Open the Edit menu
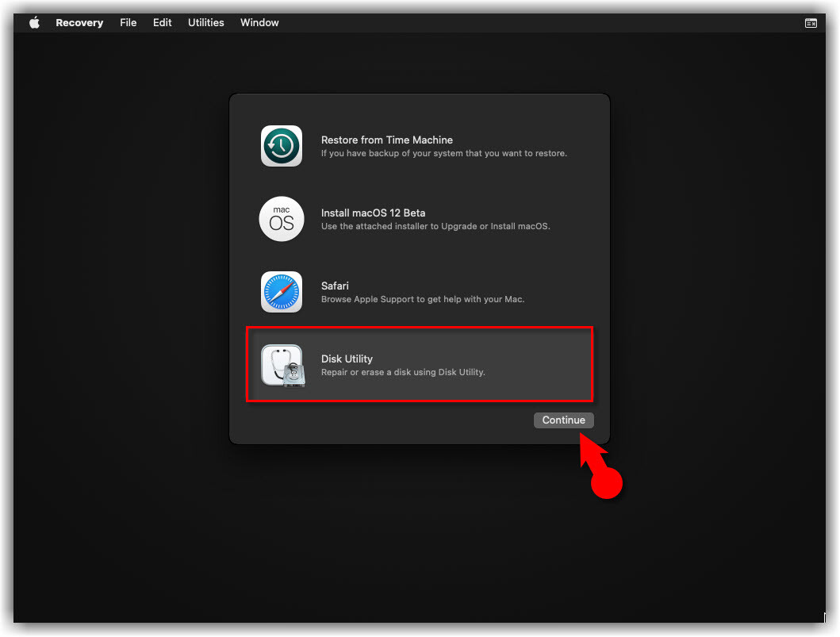This screenshot has height=637, width=840. [163, 22]
